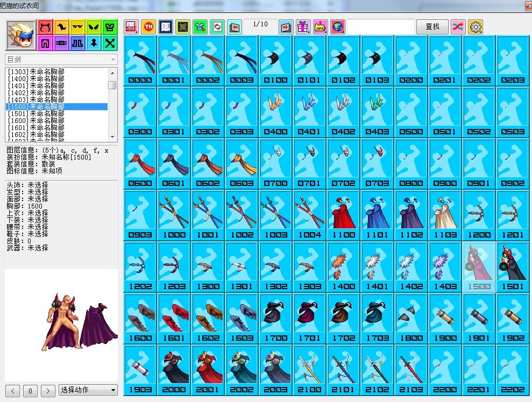Click the next frame '>' button
Screen dimensions: 532x402
pos(48,391)
